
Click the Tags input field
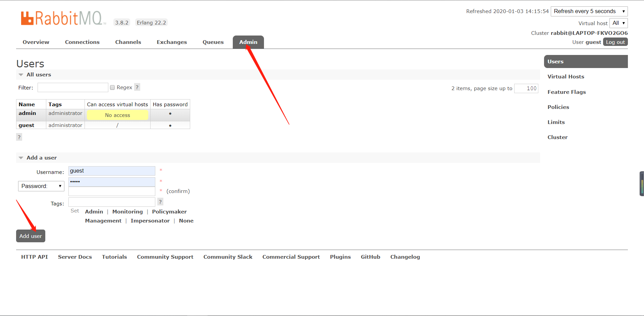pyautogui.click(x=112, y=202)
